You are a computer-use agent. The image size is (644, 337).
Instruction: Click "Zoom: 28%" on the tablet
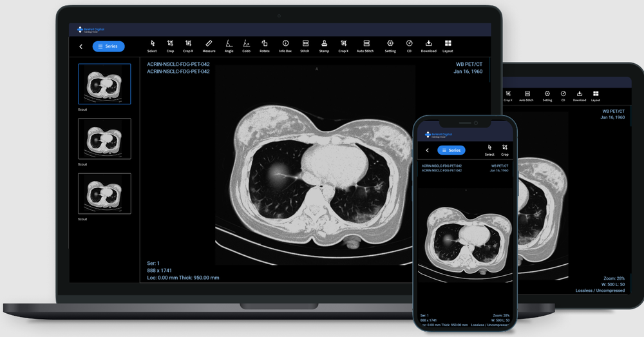tap(614, 278)
